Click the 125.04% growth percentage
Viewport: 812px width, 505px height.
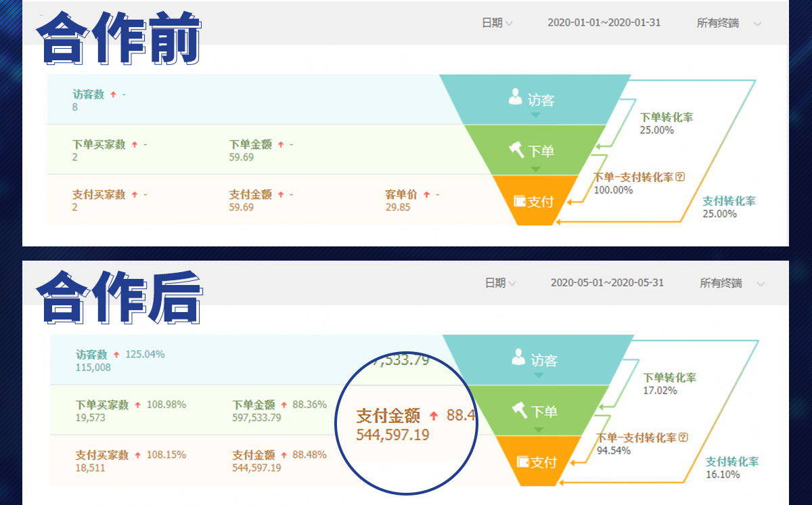(144, 354)
